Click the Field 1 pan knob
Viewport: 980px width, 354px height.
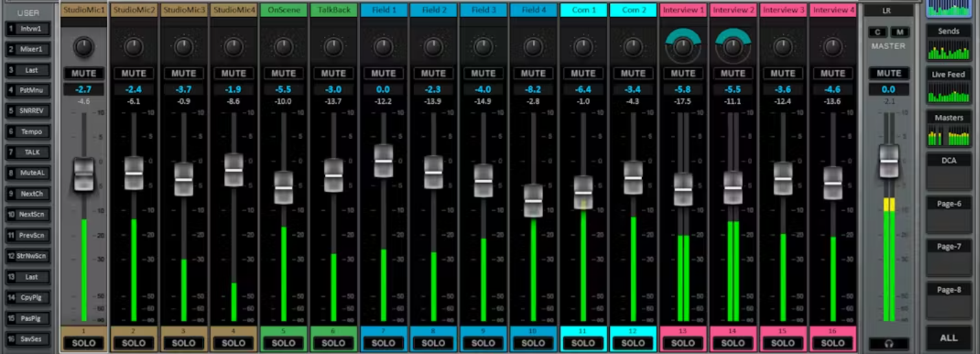pos(383,47)
